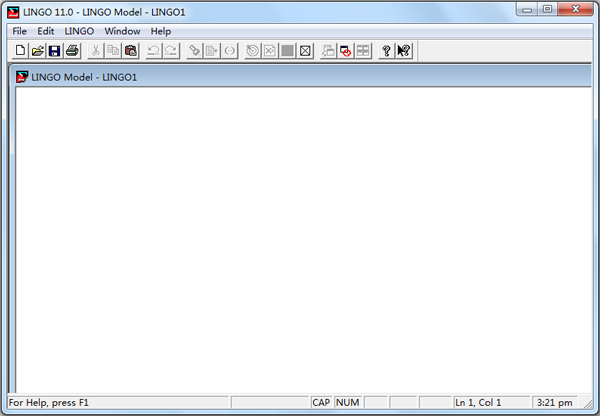This screenshot has width=600, height=416.
Task: Click the NUM indicator in status bar
Action: [348, 403]
